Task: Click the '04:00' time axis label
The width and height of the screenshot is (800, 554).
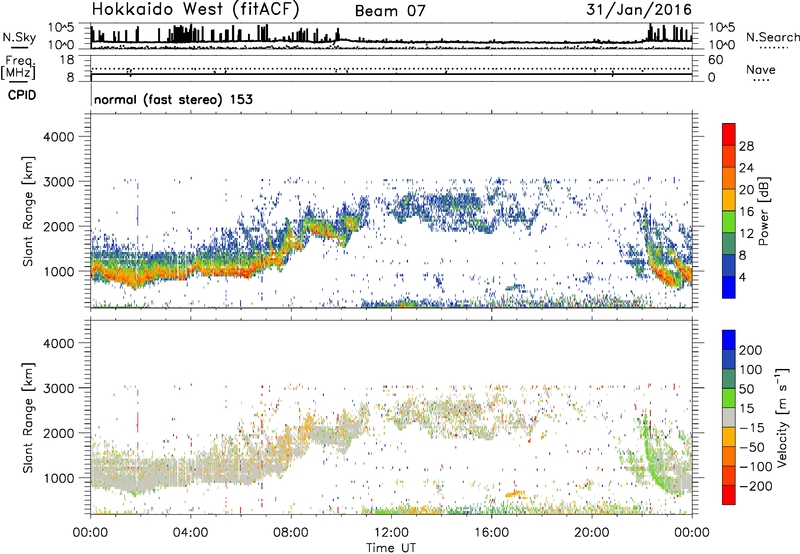Action: coord(191,533)
